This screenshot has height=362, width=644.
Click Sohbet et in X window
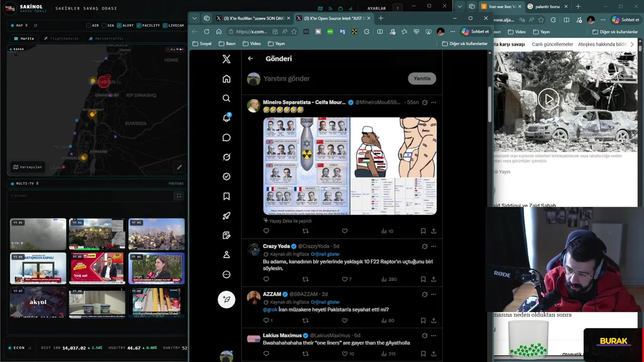[x=475, y=31]
